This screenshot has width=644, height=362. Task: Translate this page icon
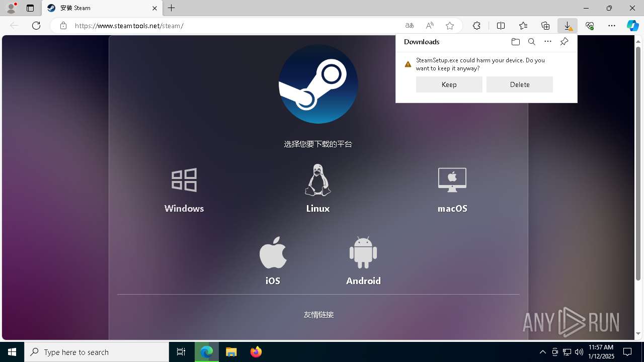410,26
